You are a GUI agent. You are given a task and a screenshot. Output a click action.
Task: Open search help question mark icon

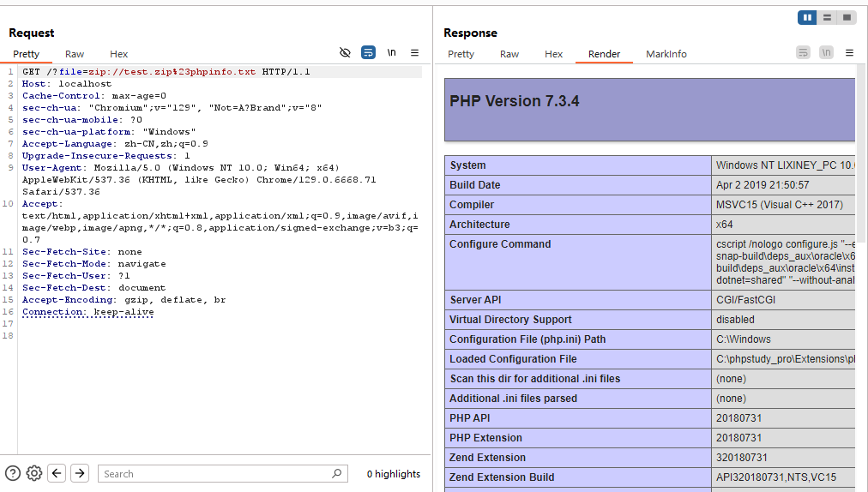point(13,473)
